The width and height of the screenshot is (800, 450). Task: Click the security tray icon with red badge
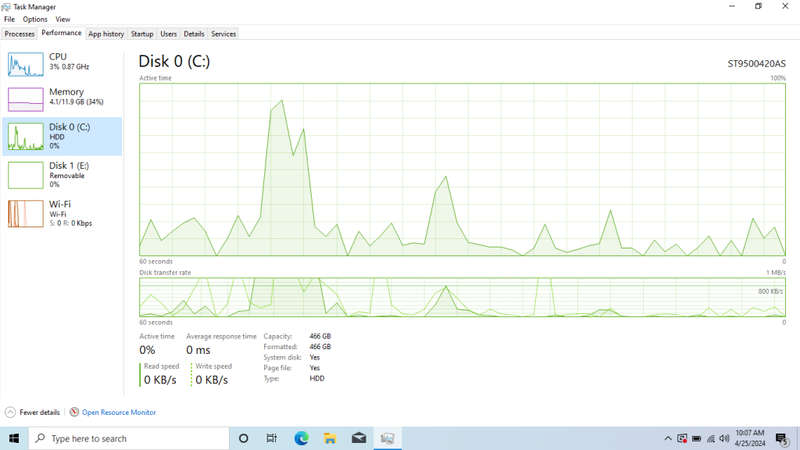coord(682,439)
